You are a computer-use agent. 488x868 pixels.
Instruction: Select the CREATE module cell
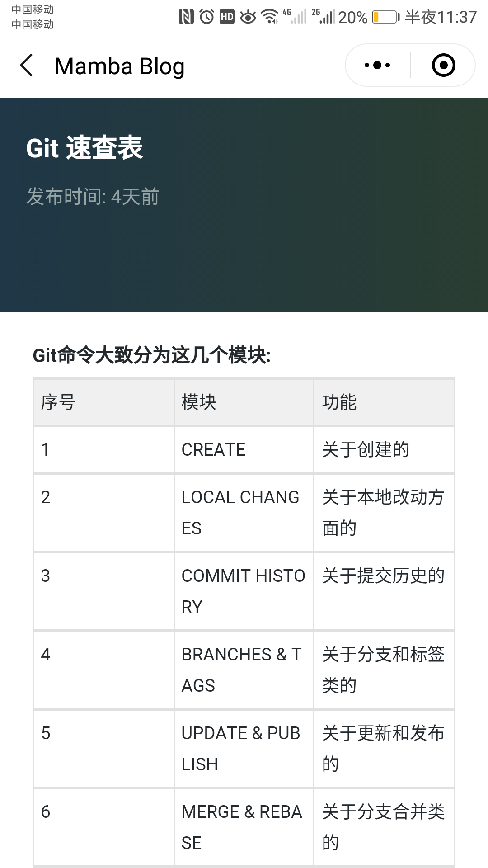244,450
